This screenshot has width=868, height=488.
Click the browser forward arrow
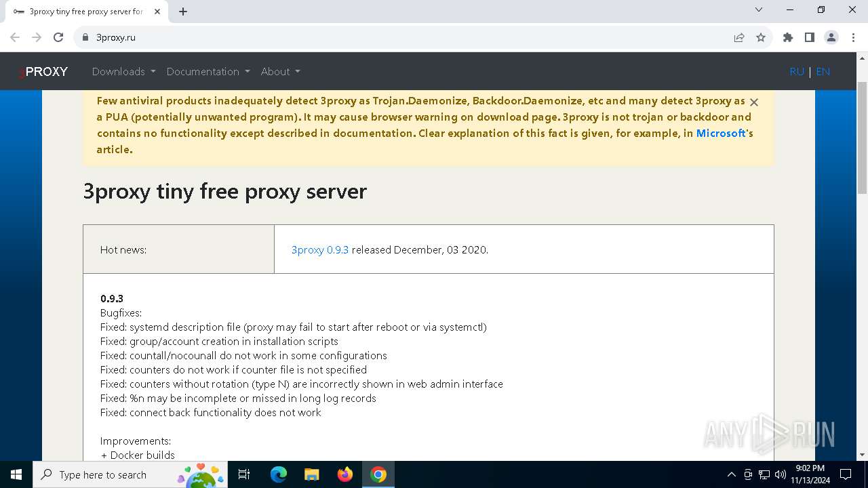[37, 37]
